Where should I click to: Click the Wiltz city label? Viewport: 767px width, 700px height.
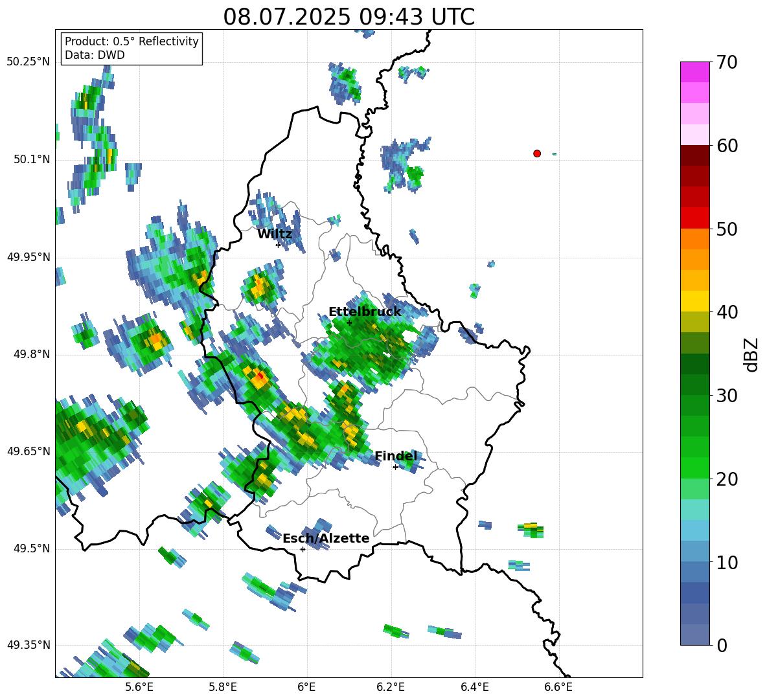click(275, 234)
